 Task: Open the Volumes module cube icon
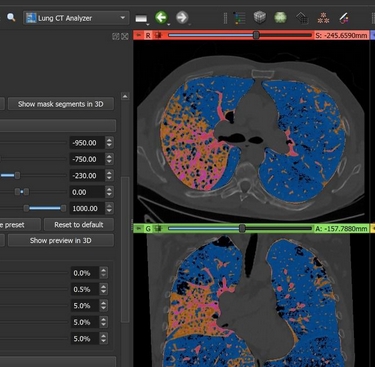coord(260,17)
